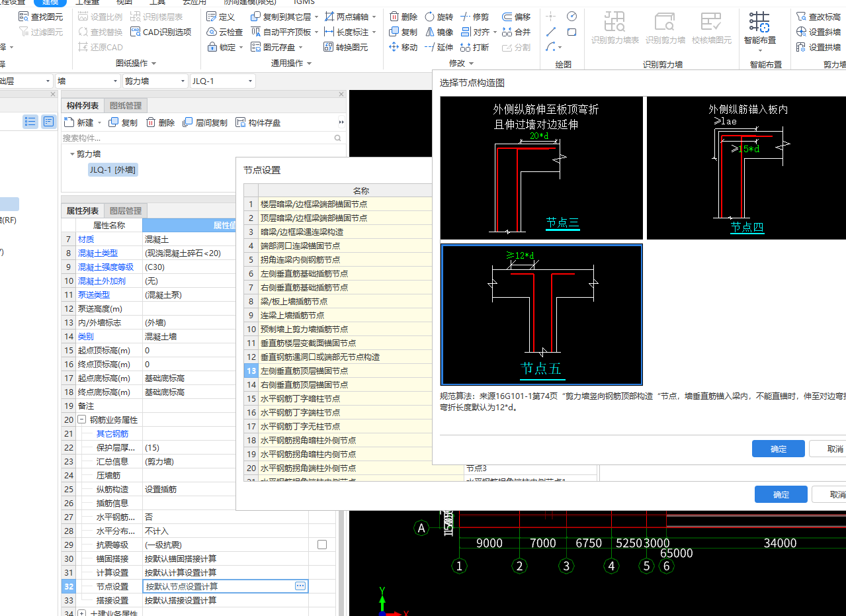Select the 延伸 extend tool
Screen dimensions: 846x616
click(x=439, y=47)
